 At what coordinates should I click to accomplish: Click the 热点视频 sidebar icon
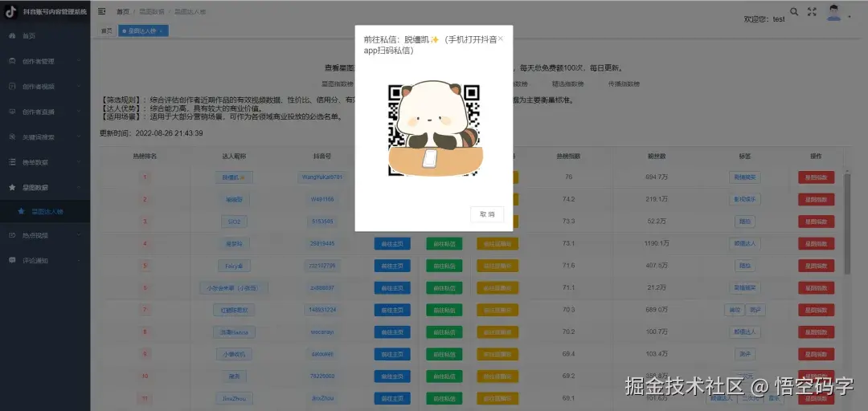(12, 235)
